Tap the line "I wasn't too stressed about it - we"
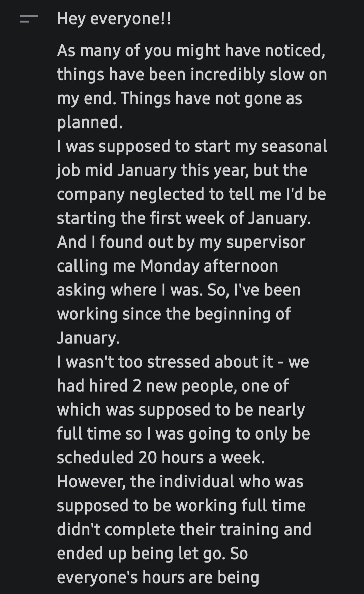The image size is (364, 594). (183, 362)
